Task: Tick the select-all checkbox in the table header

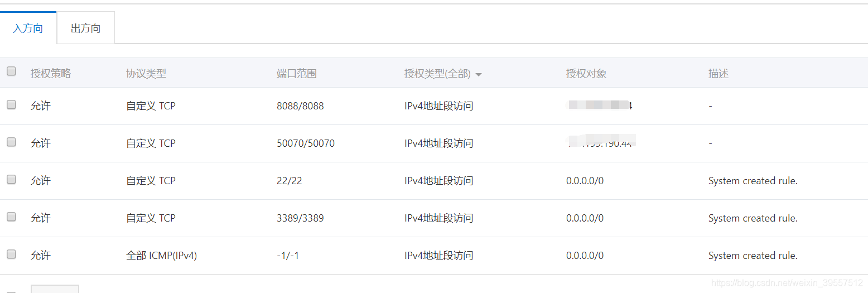Action: [x=11, y=71]
